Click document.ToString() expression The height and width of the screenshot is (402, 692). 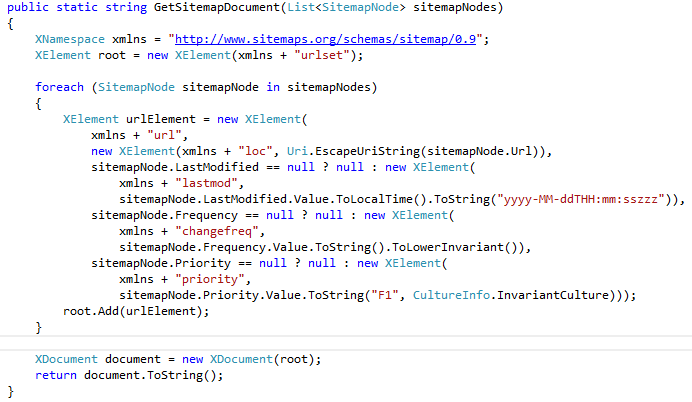[x=150, y=375]
